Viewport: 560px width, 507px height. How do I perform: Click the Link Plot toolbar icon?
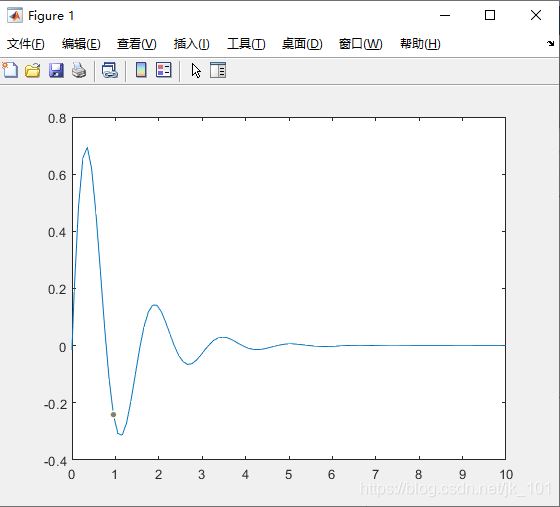(110, 70)
